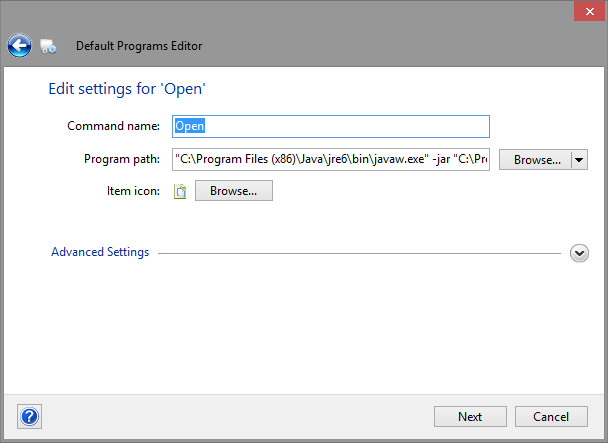
Task: Click the 'Default Programs Editor' title text
Action: click(x=139, y=46)
